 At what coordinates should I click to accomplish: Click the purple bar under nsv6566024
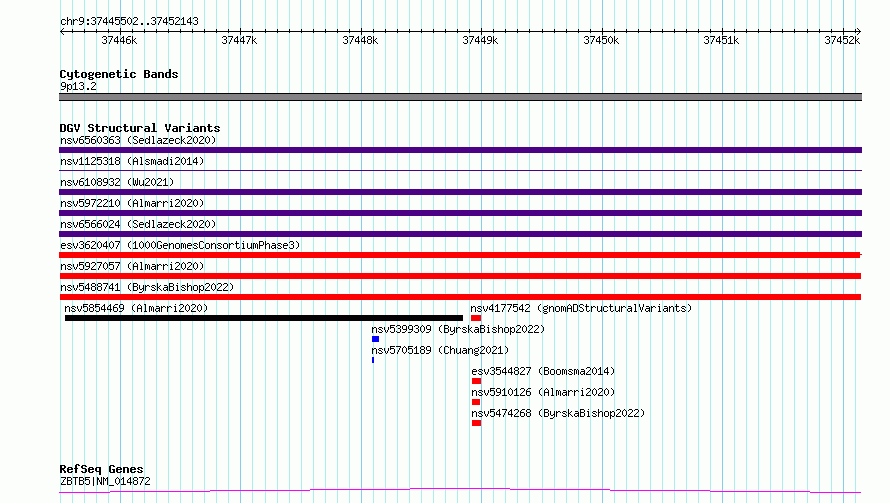pyautogui.click(x=460, y=234)
